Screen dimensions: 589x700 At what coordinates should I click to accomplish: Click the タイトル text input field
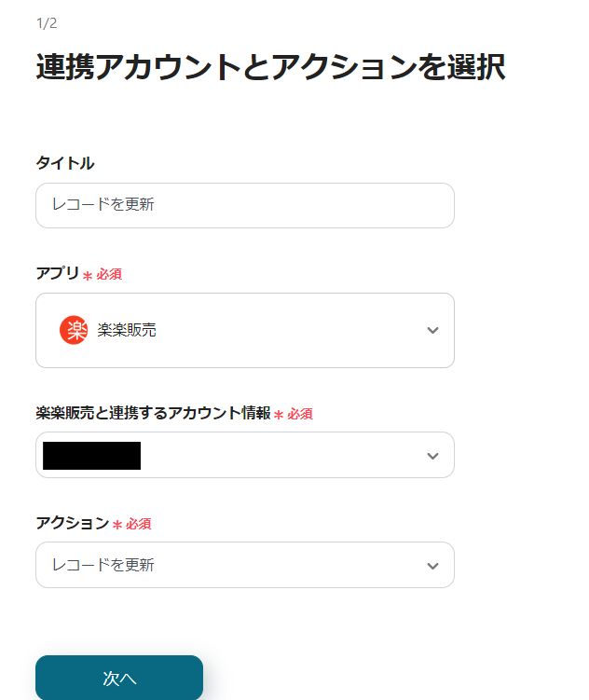pyautogui.click(x=244, y=205)
